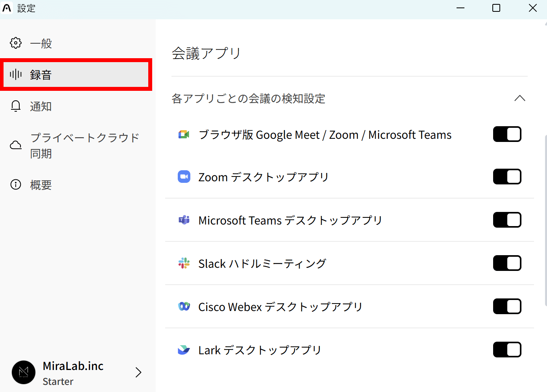This screenshot has height=392, width=547.
Task: Click the MiraLab.inc profile avatar
Action: tap(24, 372)
